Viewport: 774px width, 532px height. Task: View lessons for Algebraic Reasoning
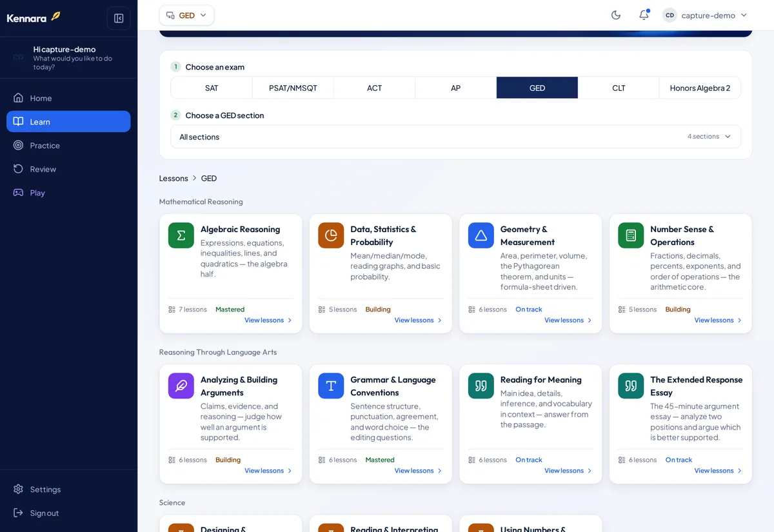tap(268, 320)
